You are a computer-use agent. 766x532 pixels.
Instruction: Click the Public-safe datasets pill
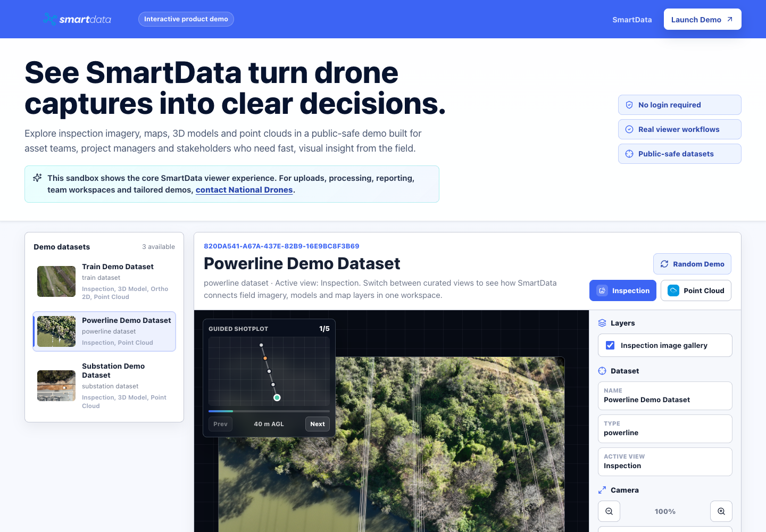click(680, 154)
